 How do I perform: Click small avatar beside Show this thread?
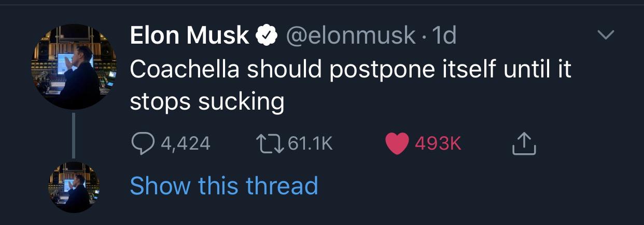click(x=73, y=187)
